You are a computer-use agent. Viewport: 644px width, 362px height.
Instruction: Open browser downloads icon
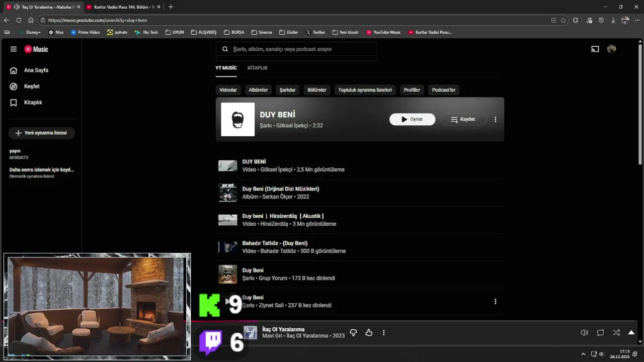[x=613, y=20]
